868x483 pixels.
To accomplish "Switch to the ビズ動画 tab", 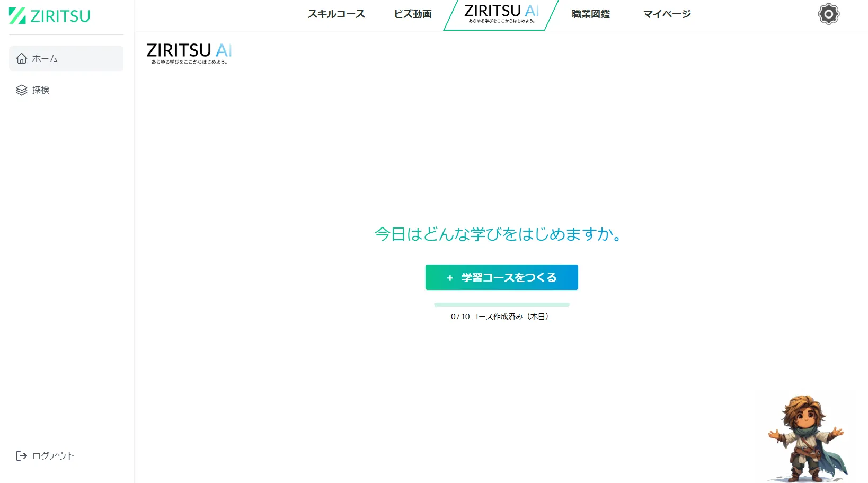I will [x=413, y=14].
